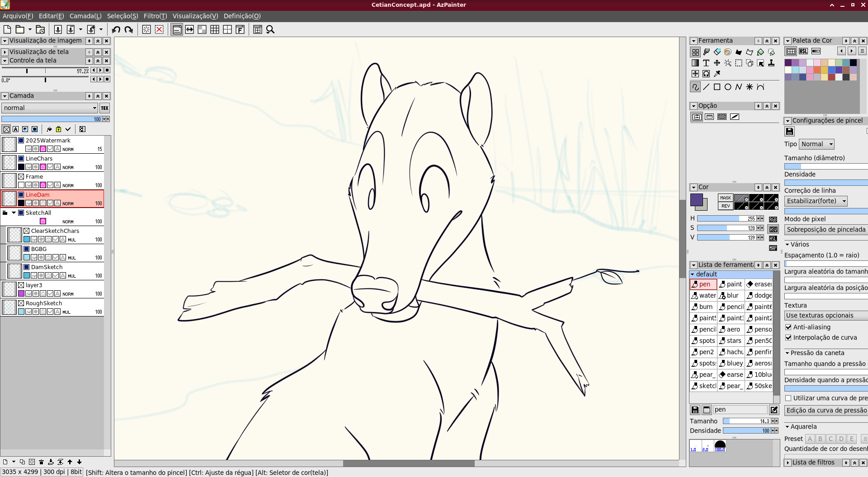Image resolution: width=868 pixels, height=477 pixels.
Task: Collapse the SketchAll folder layer
Action: (x=14, y=213)
